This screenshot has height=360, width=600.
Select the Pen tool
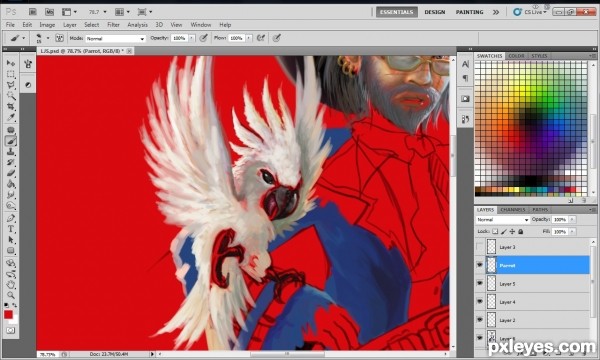pos(11,218)
